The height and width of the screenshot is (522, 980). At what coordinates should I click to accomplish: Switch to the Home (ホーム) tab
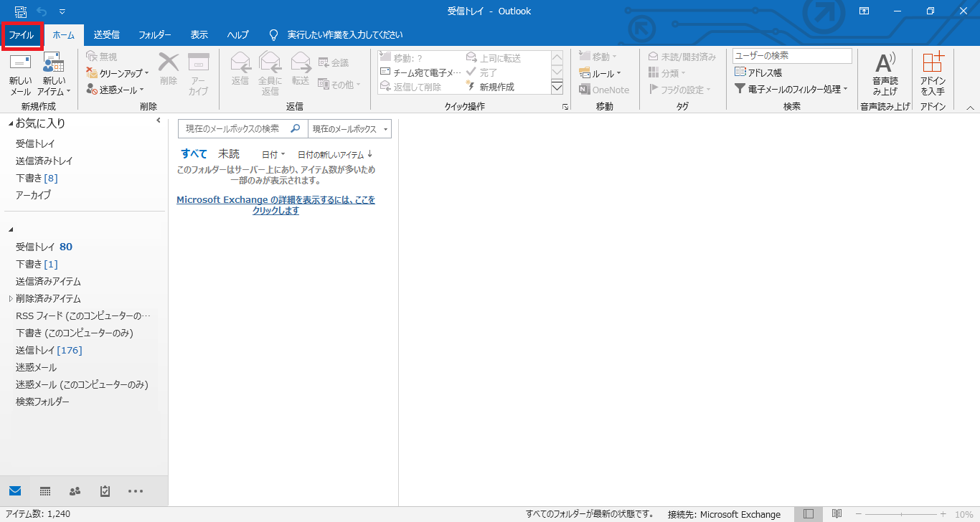click(64, 35)
